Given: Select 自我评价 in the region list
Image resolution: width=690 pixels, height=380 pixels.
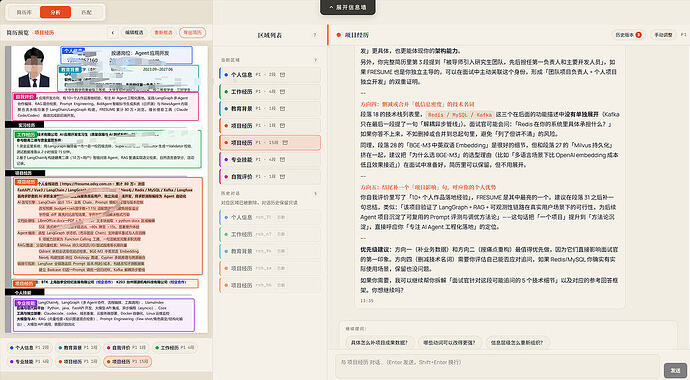Looking at the screenshot, I should [270, 176].
